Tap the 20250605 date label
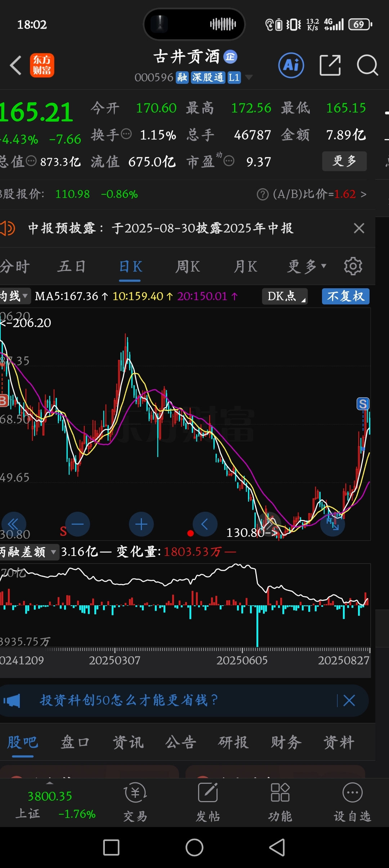389x868 pixels. [242, 660]
